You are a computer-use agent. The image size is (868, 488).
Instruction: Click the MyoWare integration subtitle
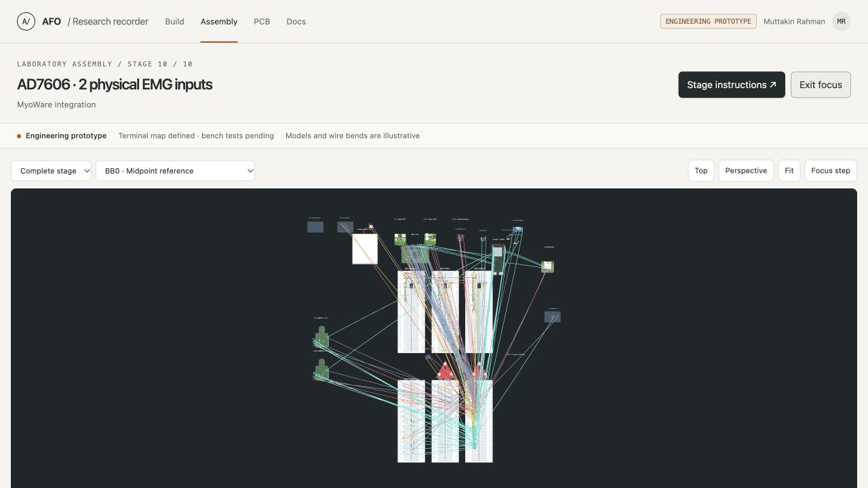tap(56, 104)
